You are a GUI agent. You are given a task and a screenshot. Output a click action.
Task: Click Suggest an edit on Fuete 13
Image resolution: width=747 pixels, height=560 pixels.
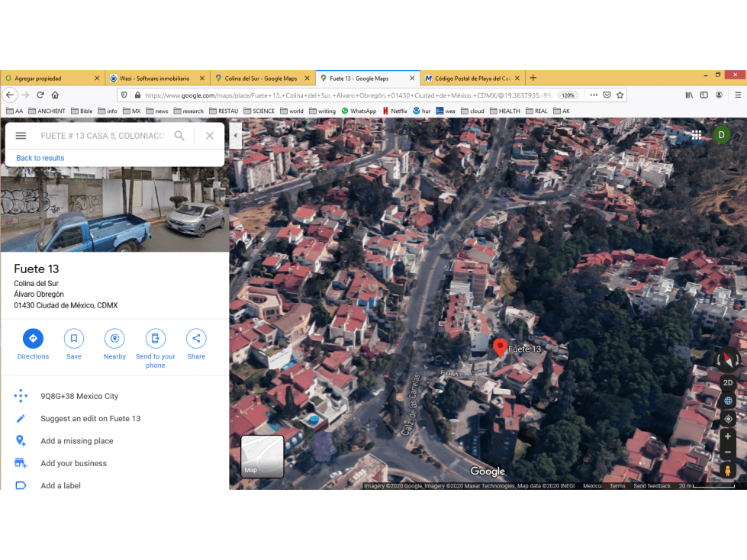(x=91, y=419)
